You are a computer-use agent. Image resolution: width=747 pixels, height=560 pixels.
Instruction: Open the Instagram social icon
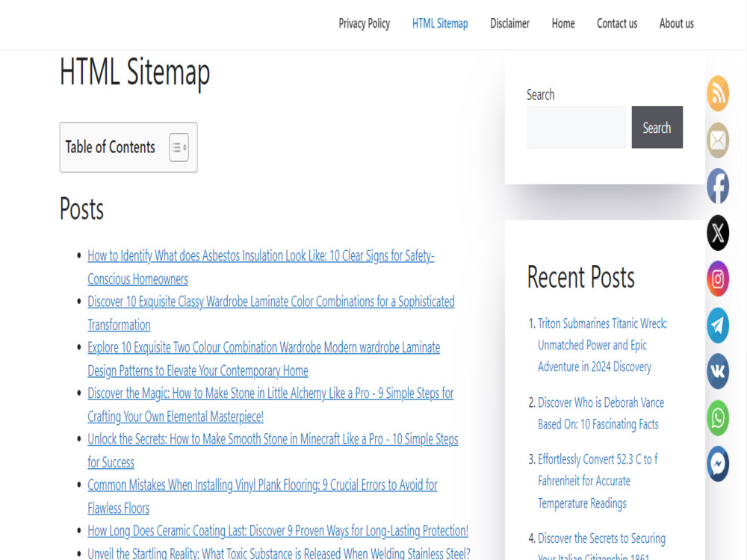coord(717,279)
